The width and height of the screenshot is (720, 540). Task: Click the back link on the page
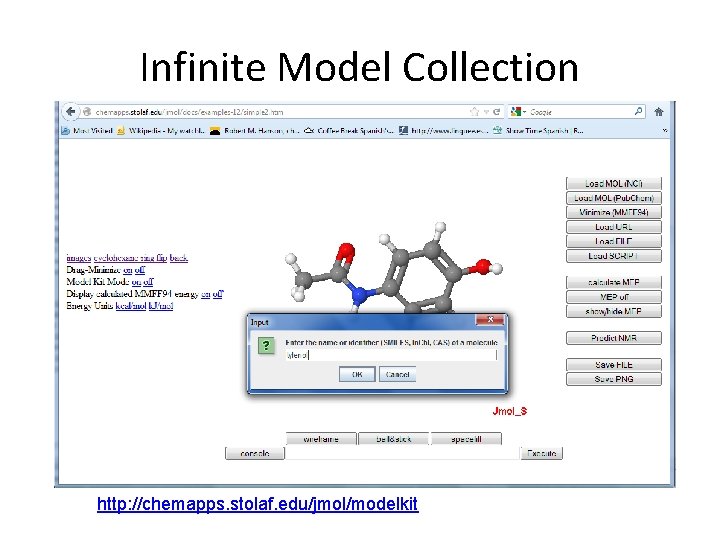[x=179, y=258]
